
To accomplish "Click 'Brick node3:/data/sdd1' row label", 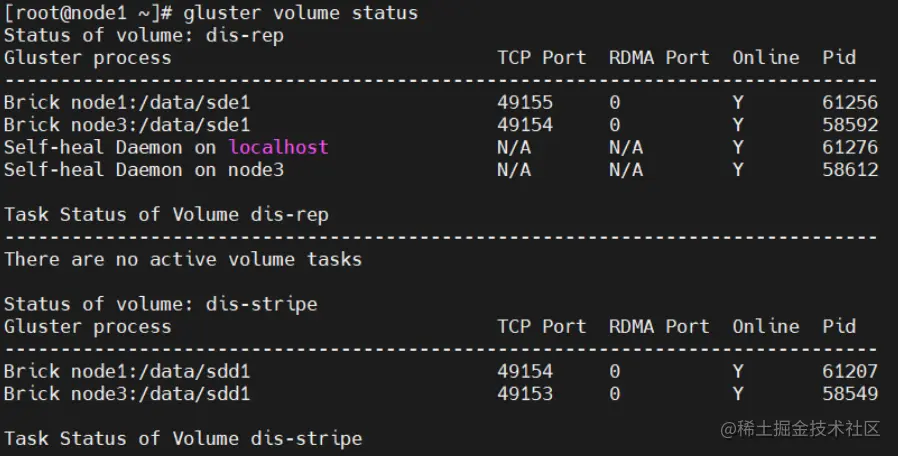I will [127, 394].
